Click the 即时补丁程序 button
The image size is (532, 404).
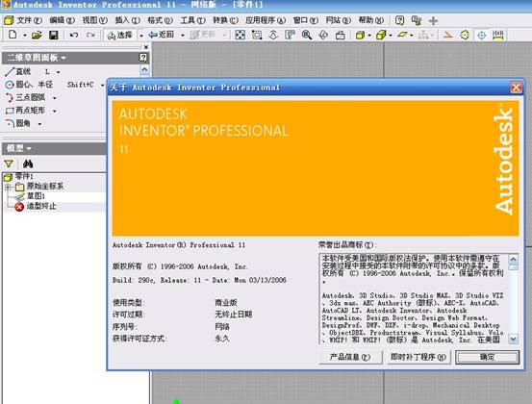coord(418,357)
